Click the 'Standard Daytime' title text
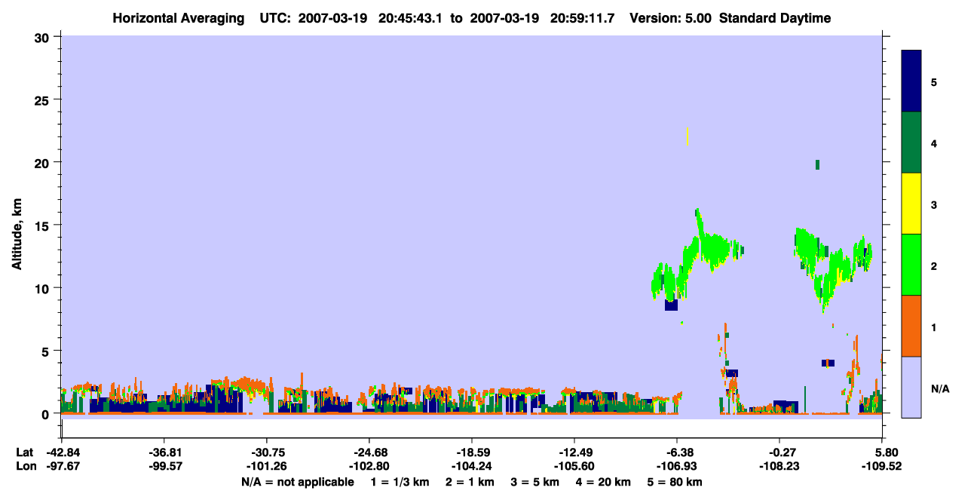 [x=775, y=18]
